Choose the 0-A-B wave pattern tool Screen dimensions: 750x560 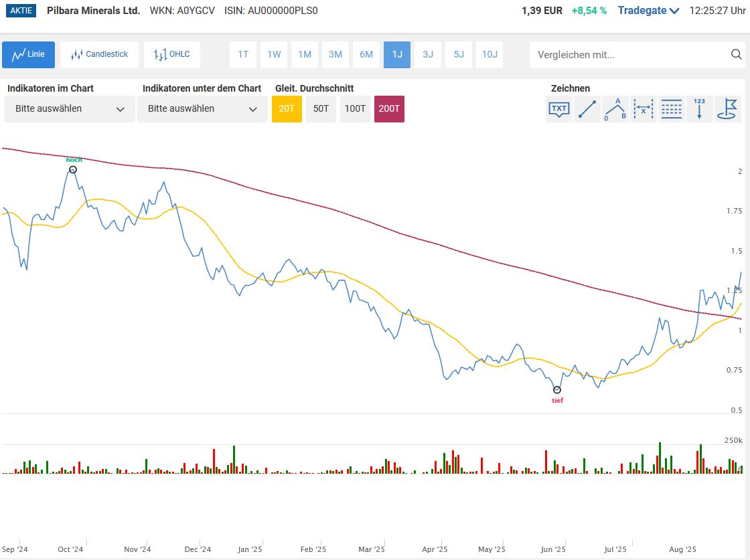pyautogui.click(x=615, y=109)
